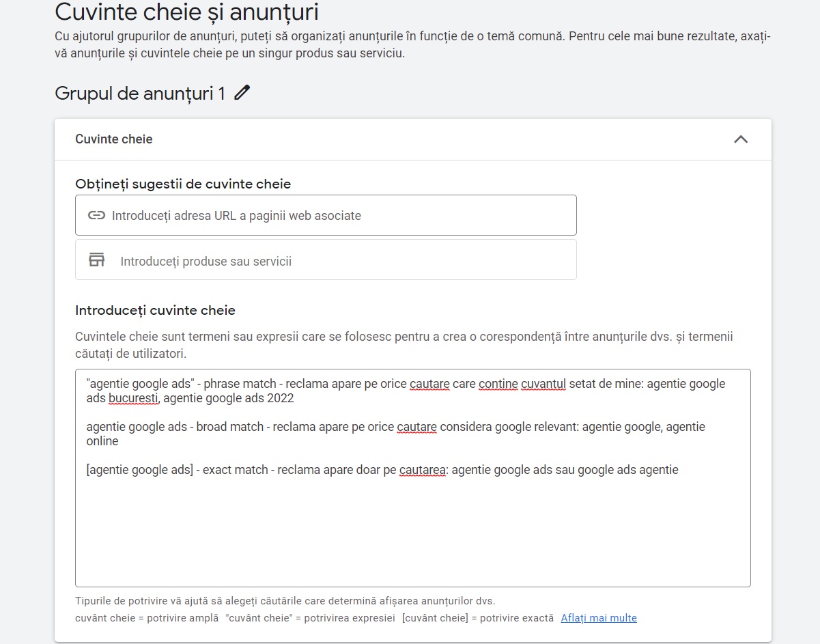Click the underlined word 'cautarea' in the keywords box

pos(423,469)
